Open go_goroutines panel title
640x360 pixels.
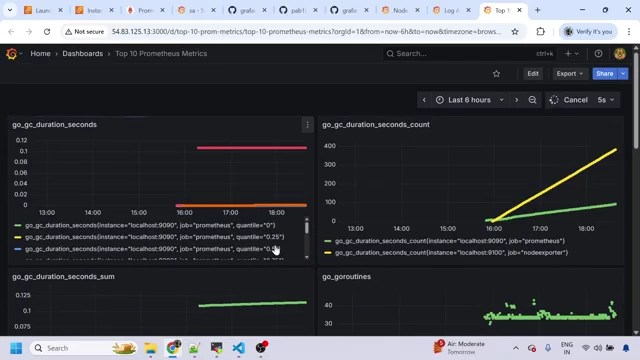tap(347, 277)
